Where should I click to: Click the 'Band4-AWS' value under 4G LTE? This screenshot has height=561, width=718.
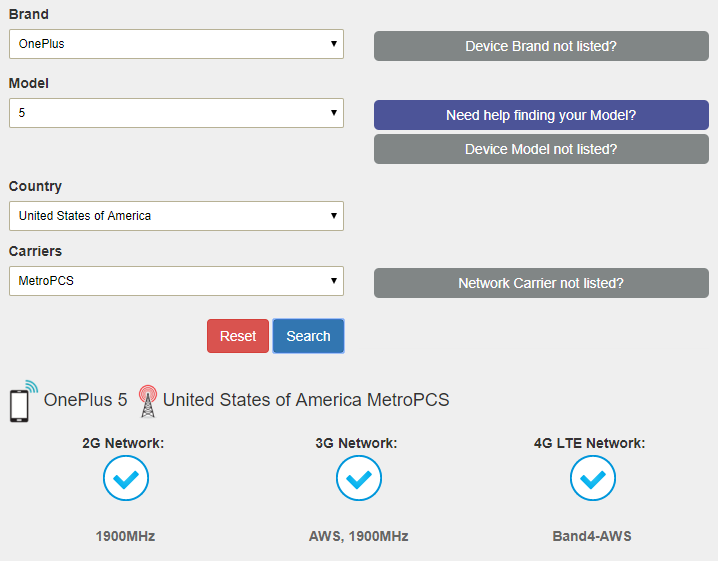coord(592,536)
